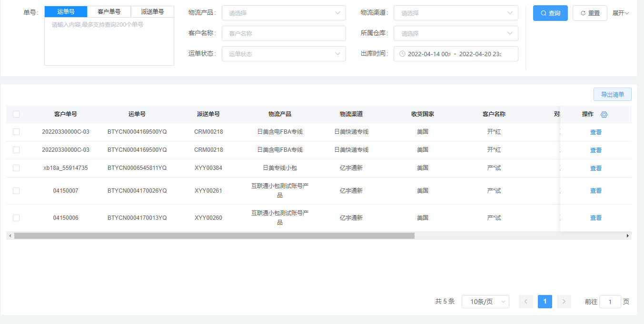Click the previous page arrow in pagination

pos(526,302)
